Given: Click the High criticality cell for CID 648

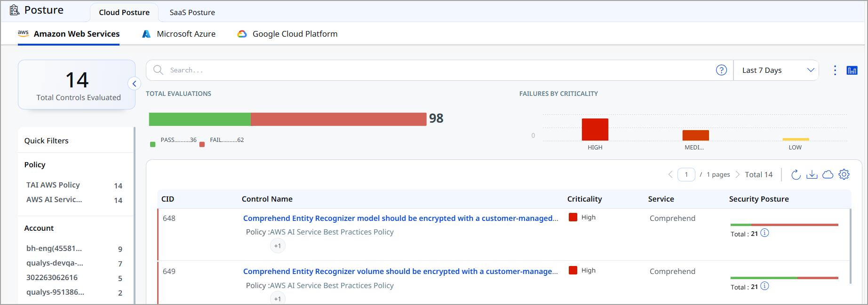Looking at the screenshot, I should point(582,217).
